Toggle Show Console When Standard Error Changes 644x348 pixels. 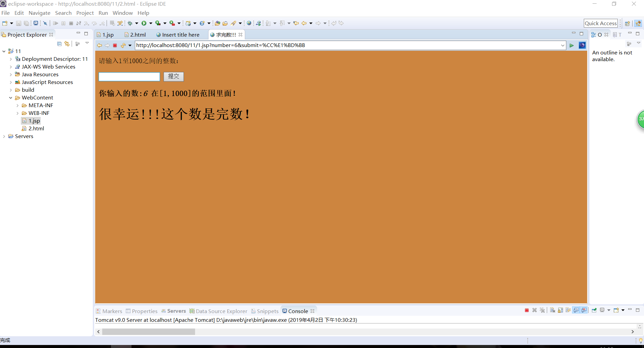click(584, 310)
